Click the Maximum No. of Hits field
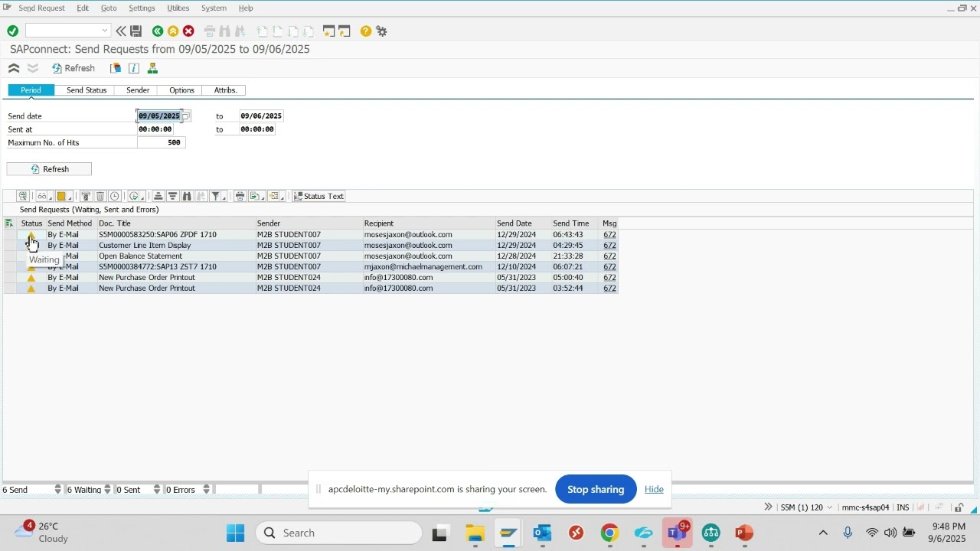The height and width of the screenshot is (551, 980). click(x=161, y=142)
